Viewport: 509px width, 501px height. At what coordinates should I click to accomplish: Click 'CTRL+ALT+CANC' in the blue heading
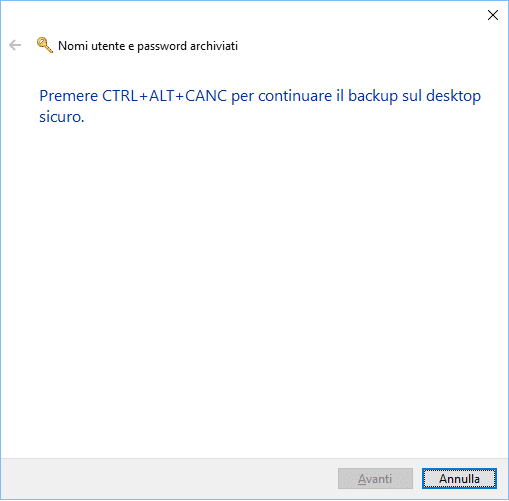pyautogui.click(x=164, y=96)
